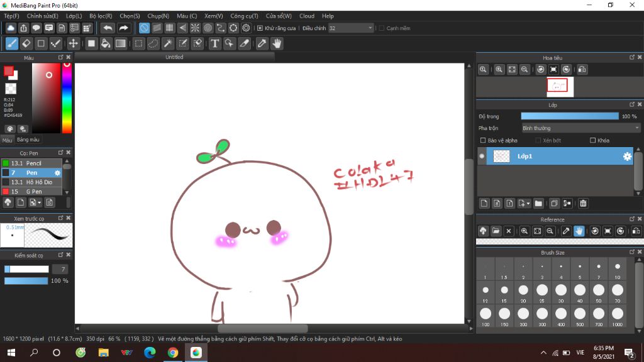Open snap settings gear
Screen dimensions: 644x362
pos(246,28)
